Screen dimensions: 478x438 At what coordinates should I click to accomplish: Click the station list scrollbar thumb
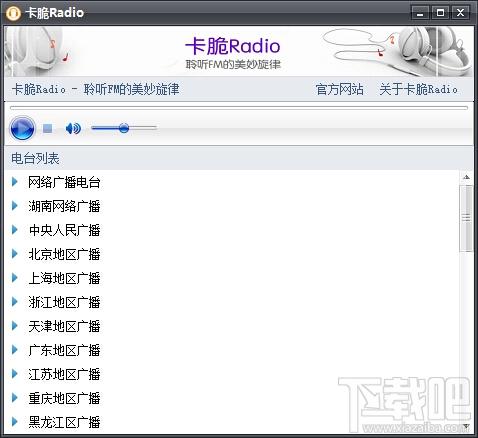[x=466, y=218]
